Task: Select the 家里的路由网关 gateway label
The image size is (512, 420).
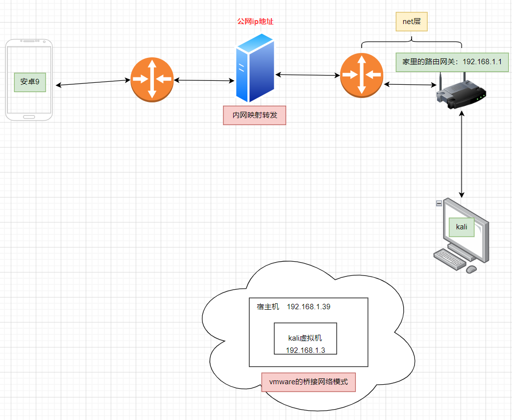Action: 452,62
